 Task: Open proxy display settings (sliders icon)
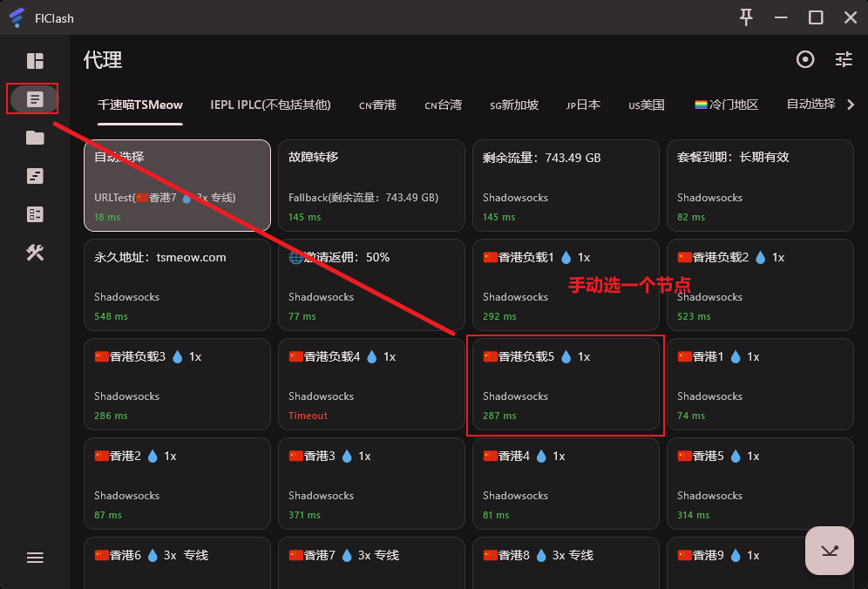[x=844, y=59]
